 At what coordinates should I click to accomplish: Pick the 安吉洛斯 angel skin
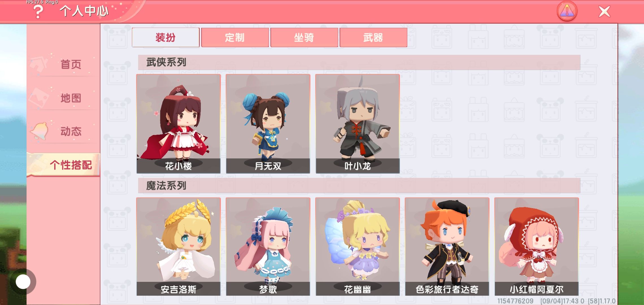[179, 247]
